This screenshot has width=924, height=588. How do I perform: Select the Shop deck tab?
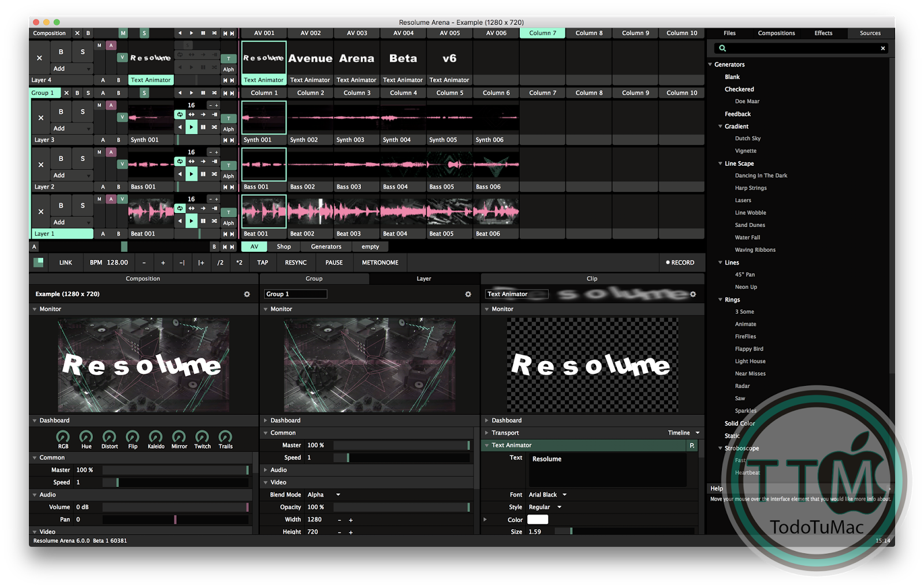pyautogui.click(x=284, y=247)
